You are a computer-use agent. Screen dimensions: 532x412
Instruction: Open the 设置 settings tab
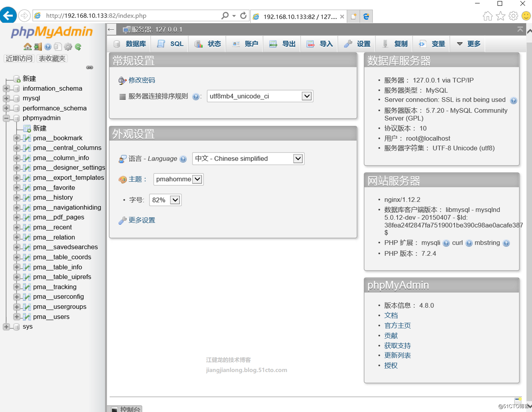[x=357, y=44]
